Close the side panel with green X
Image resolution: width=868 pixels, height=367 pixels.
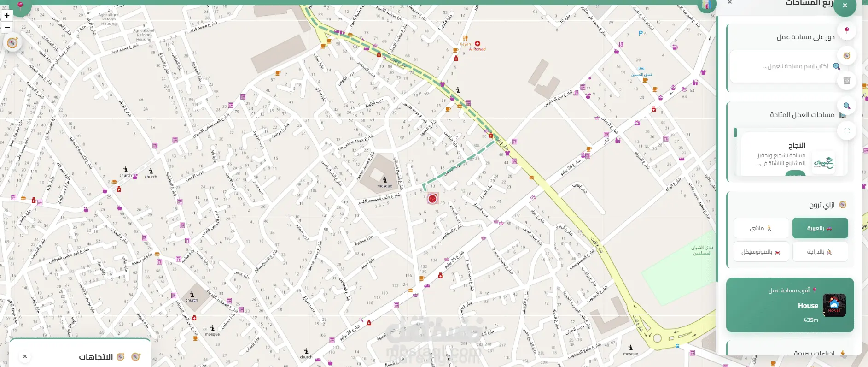pos(845,6)
